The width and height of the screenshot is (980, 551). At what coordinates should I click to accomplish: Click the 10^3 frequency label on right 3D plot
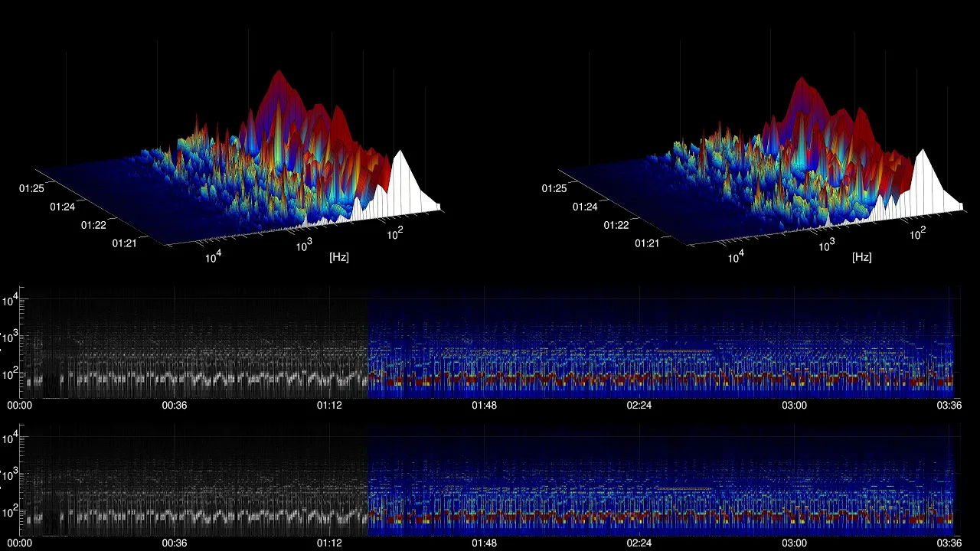tap(827, 245)
